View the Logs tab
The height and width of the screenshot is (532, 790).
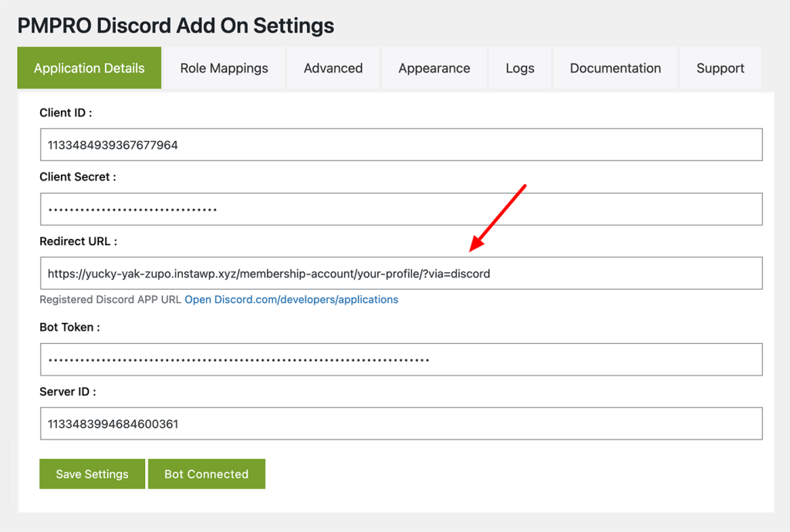pyautogui.click(x=520, y=68)
